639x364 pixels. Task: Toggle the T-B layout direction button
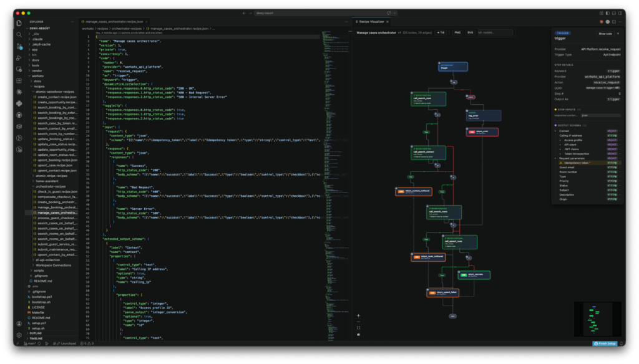[441, 32]
